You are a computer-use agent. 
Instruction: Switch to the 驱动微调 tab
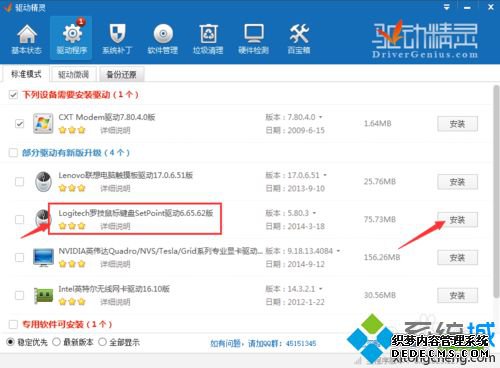click(73, 74)
